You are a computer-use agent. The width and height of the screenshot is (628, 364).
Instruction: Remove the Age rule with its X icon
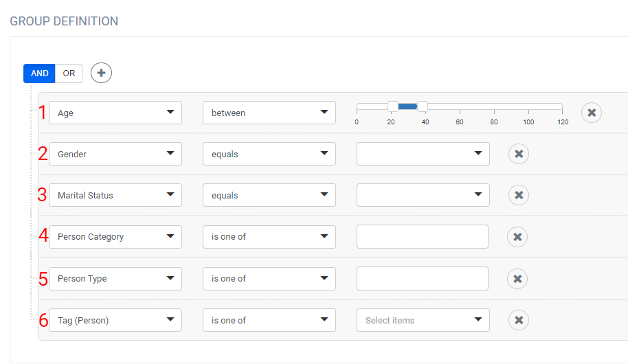click(592, 113)
